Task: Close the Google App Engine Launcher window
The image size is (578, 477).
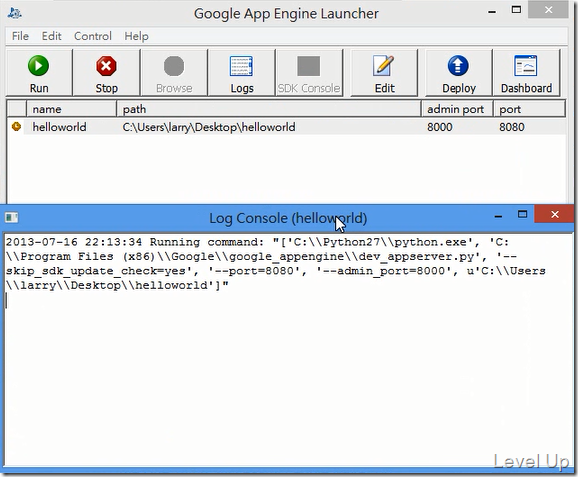Action: coord(548,10)
